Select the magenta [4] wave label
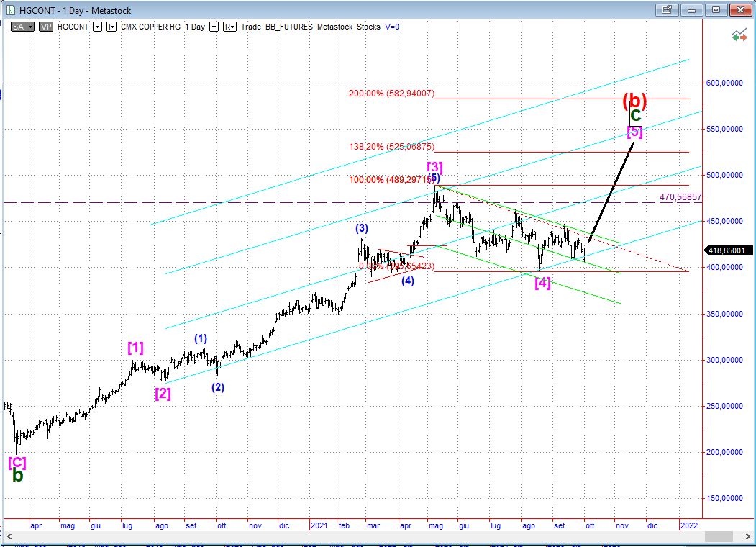 point(542,283)
